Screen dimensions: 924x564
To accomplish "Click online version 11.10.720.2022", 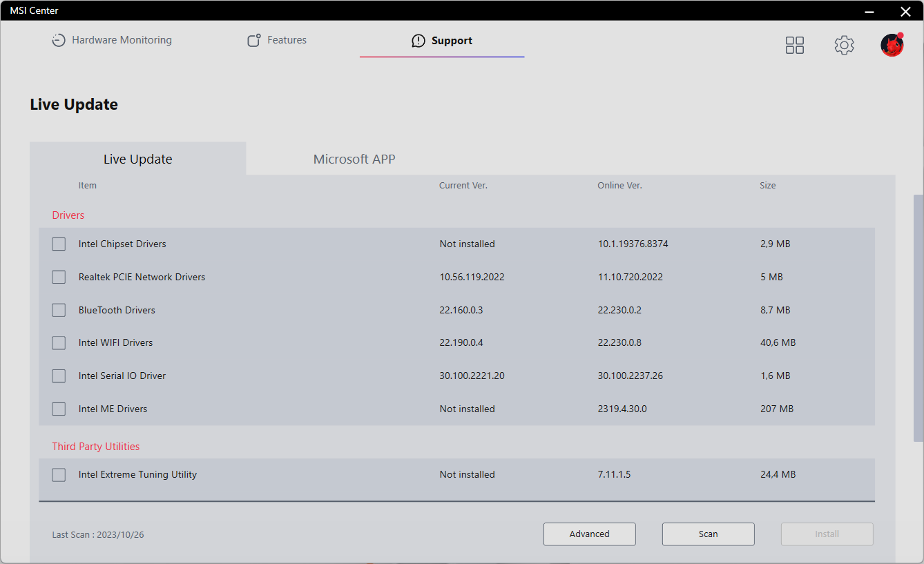I will click(631, 277).
